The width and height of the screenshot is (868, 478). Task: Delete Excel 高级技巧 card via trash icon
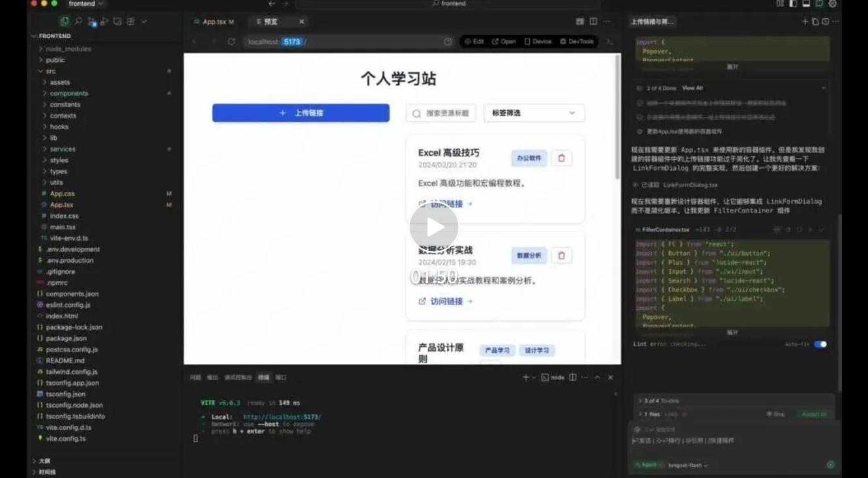click(x=561, y=158)
